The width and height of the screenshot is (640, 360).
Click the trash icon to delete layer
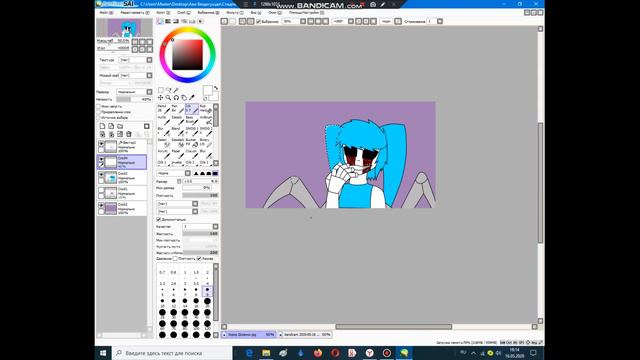pyautogui.click(x=129, y=134)
